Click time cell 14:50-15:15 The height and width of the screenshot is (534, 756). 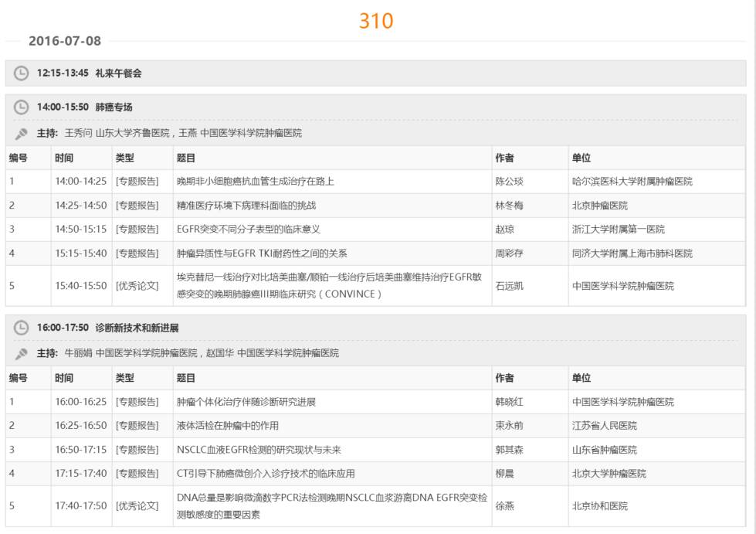(x=80, y=229)
